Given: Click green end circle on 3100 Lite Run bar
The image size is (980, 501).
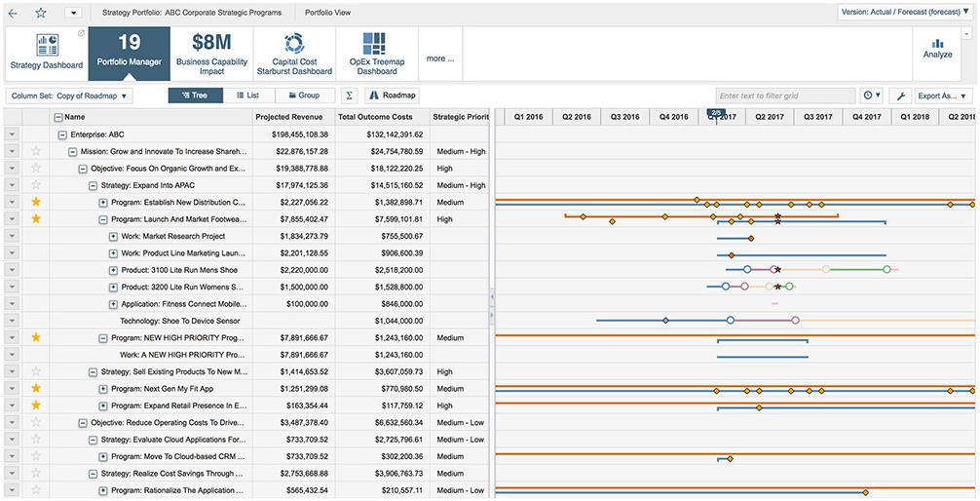Looking at the screenshot, I should [886, 270].
